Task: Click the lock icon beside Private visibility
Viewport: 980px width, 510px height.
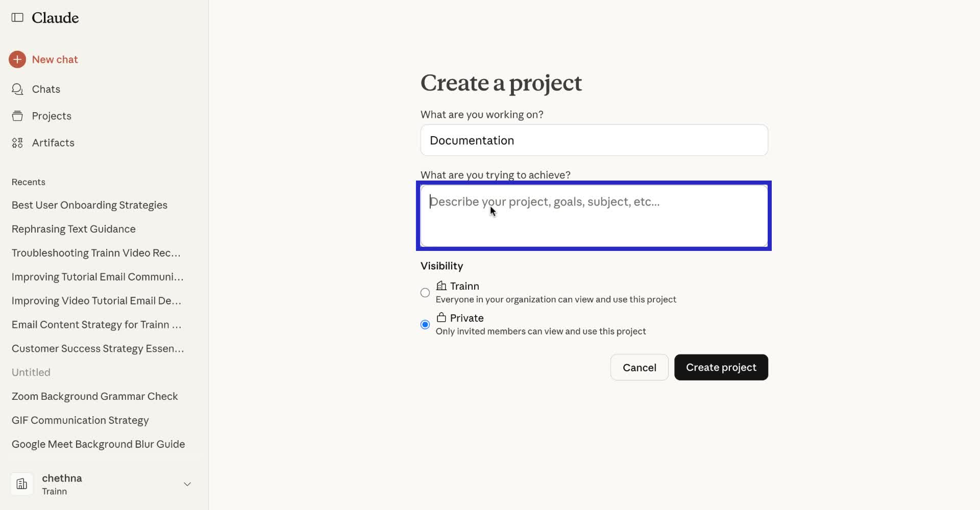Action: [442, 317]
